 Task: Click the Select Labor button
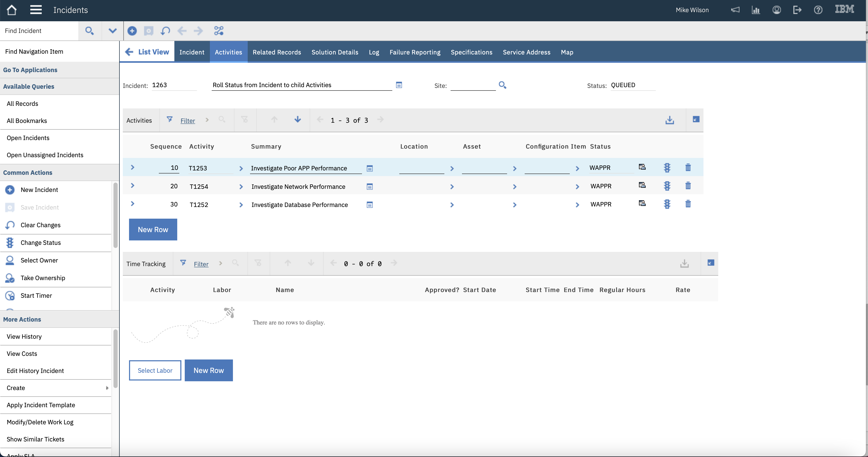point(155,370)
